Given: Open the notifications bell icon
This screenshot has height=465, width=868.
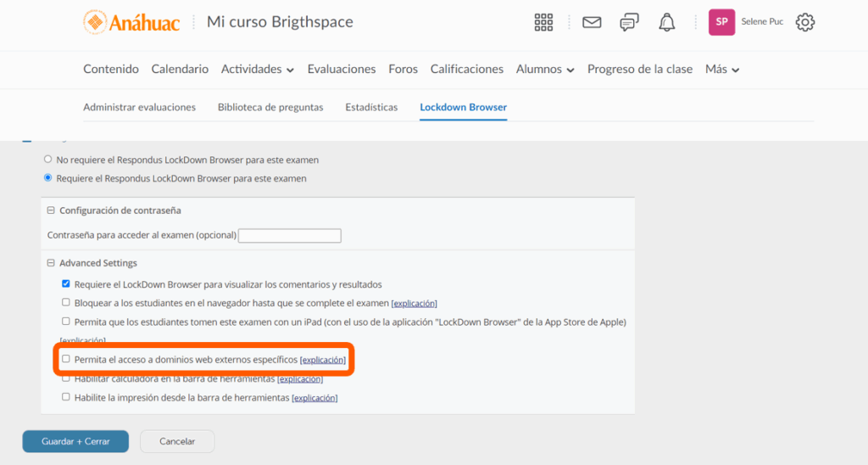Looking at the screenshot, I should [666, 23].
